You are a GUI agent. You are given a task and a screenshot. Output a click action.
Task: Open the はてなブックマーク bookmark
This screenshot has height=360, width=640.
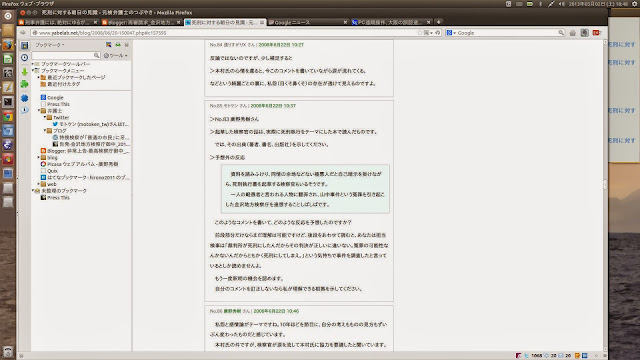85,178
